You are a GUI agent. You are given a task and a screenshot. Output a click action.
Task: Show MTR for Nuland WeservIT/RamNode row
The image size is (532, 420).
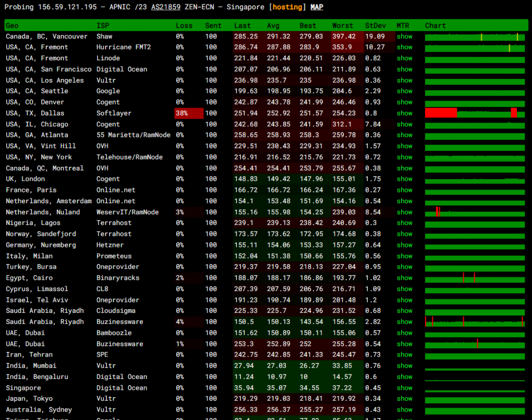(404, 212)
